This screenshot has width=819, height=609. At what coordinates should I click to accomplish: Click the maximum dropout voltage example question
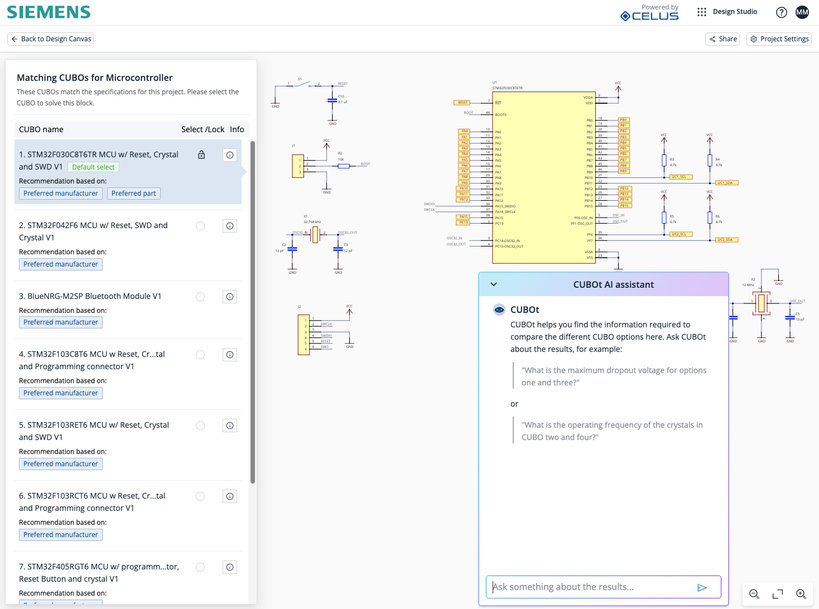tap(614, 376)
